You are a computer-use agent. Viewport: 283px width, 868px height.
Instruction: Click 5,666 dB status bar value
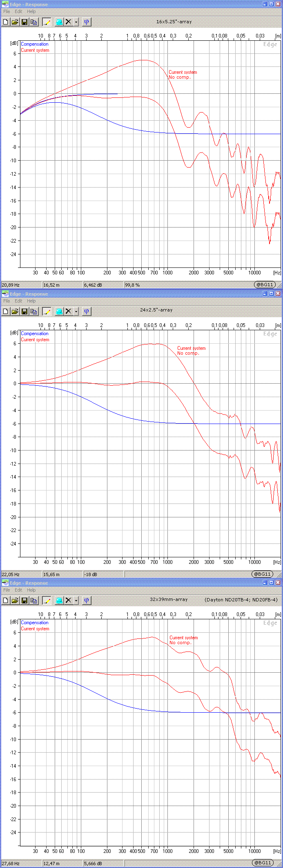point(94,864)
